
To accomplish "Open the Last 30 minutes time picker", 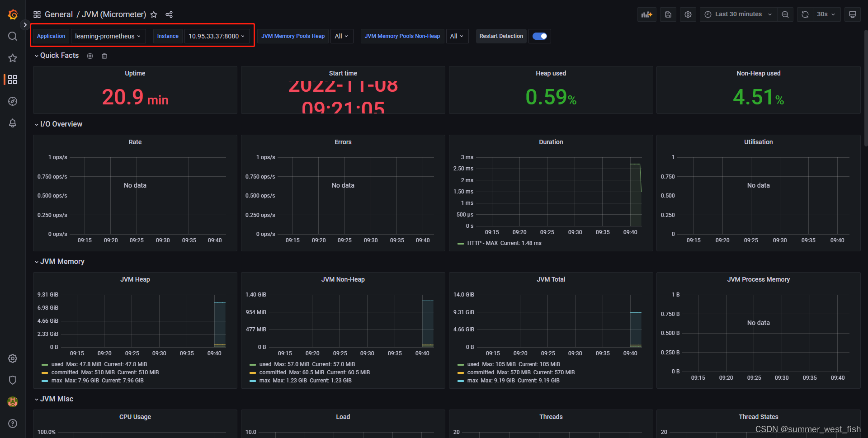I will (737, 14).
